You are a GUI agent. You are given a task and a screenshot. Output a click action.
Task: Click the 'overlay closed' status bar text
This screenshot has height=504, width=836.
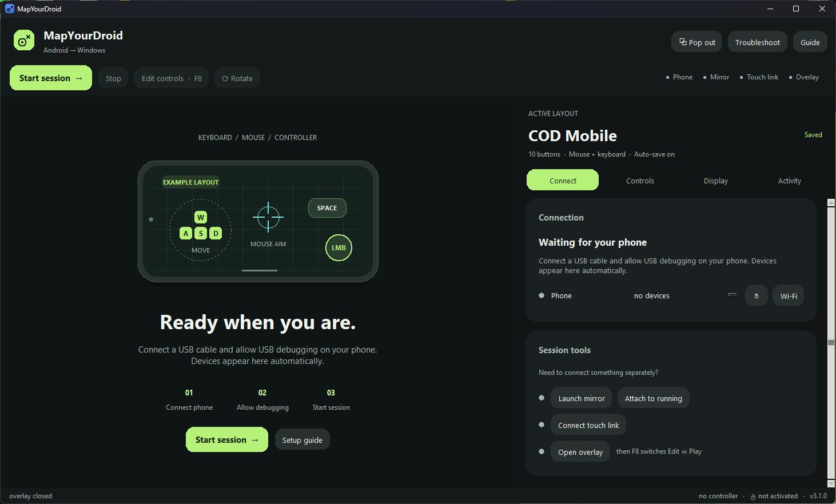click(x=31, y=496)
